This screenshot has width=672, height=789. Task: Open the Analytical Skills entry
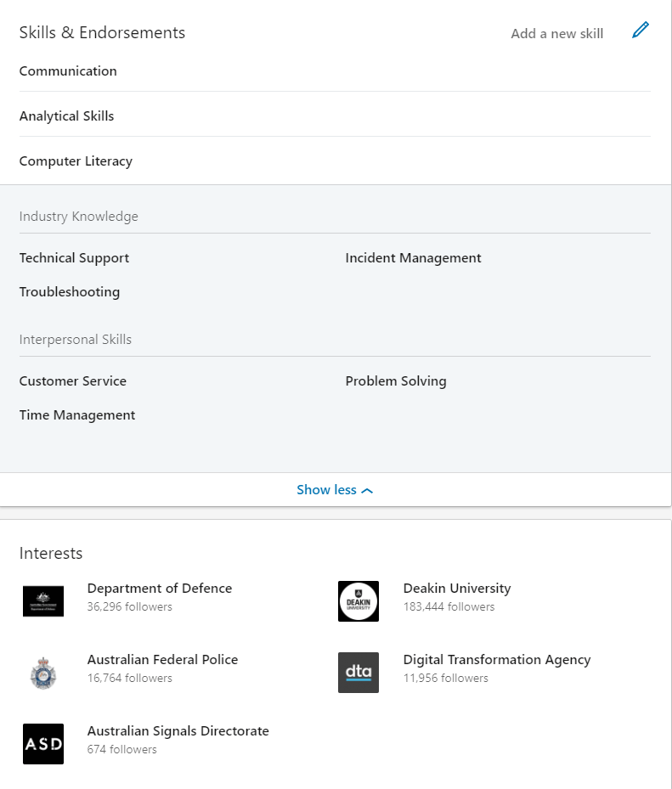point(66,116)
